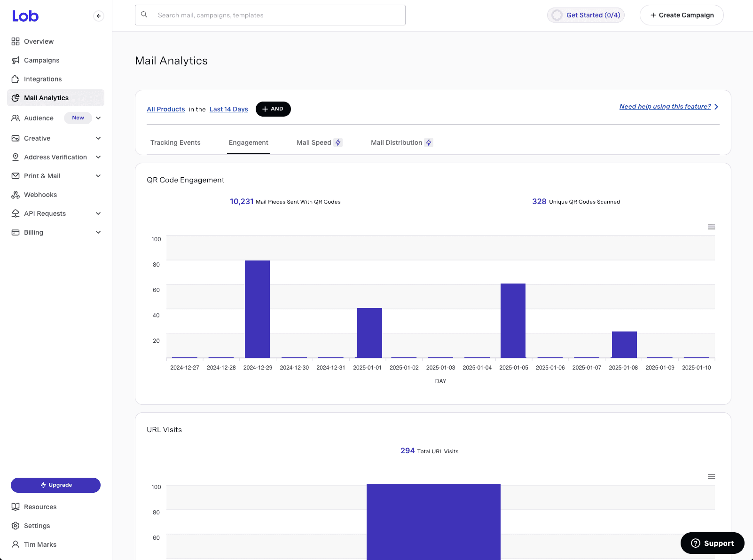Click the Webhooks icon

pos(16,195)
